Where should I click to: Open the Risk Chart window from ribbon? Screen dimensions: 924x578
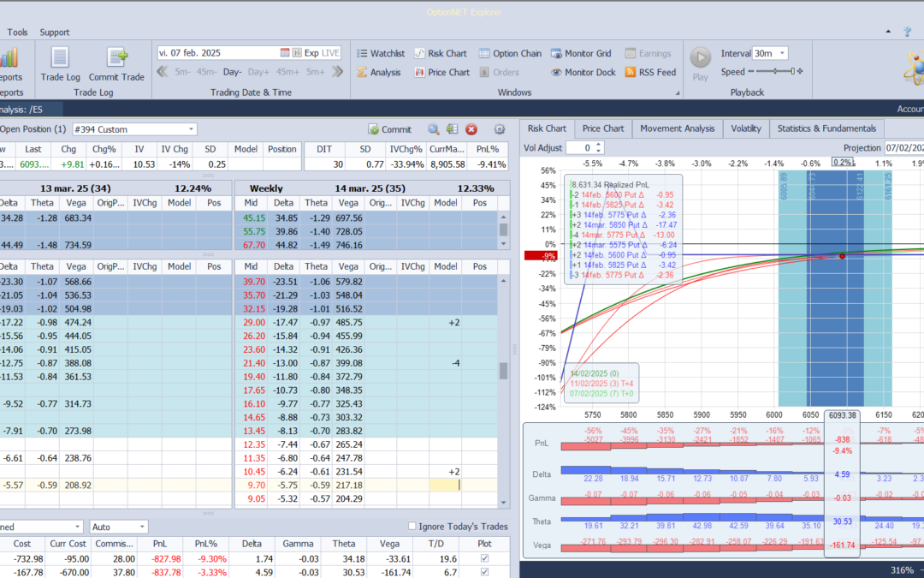coord(441,53)
